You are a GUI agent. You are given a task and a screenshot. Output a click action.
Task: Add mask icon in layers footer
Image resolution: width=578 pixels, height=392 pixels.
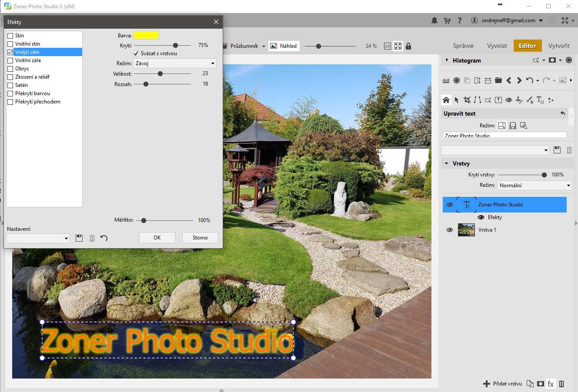point(540,384)
